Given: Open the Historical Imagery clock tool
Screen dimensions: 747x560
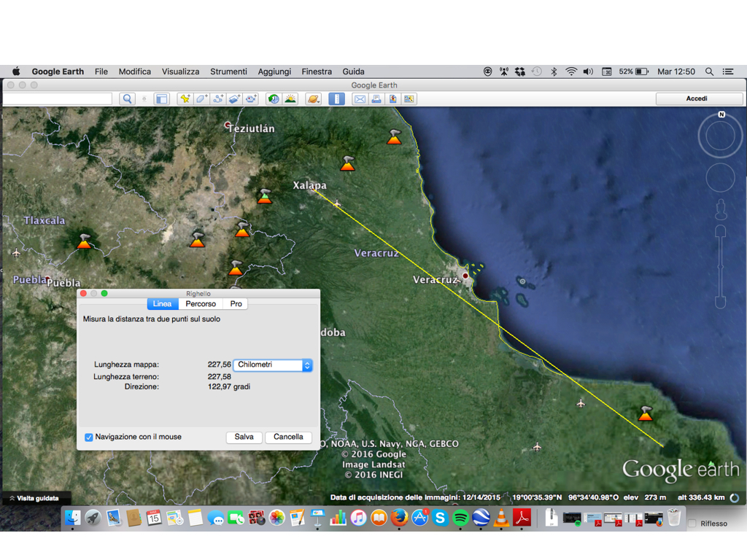Looking at the screenshot, I should coord(273,98).
